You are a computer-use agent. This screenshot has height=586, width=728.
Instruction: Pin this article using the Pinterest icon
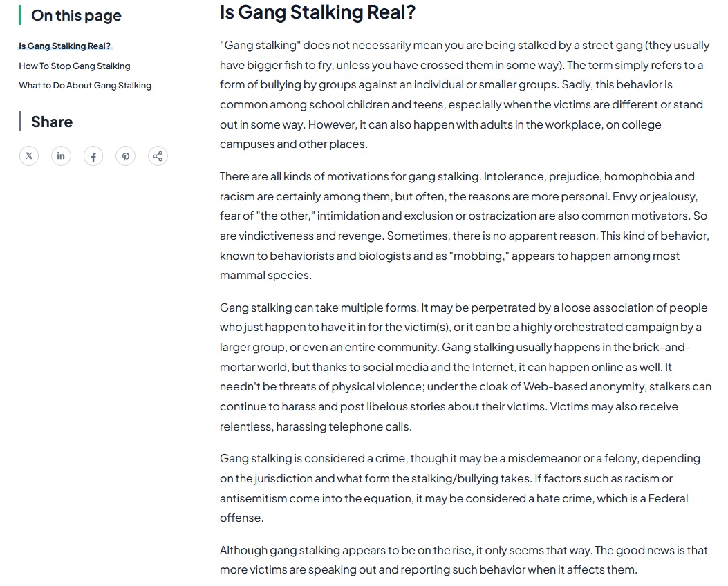[125, 156]
